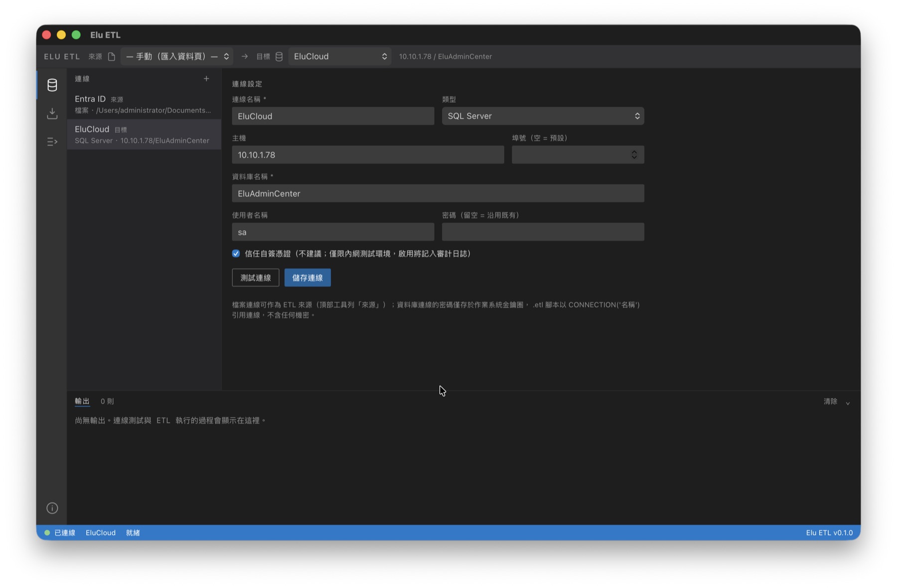Click the username field containing sa

click(x=333, y=232)
